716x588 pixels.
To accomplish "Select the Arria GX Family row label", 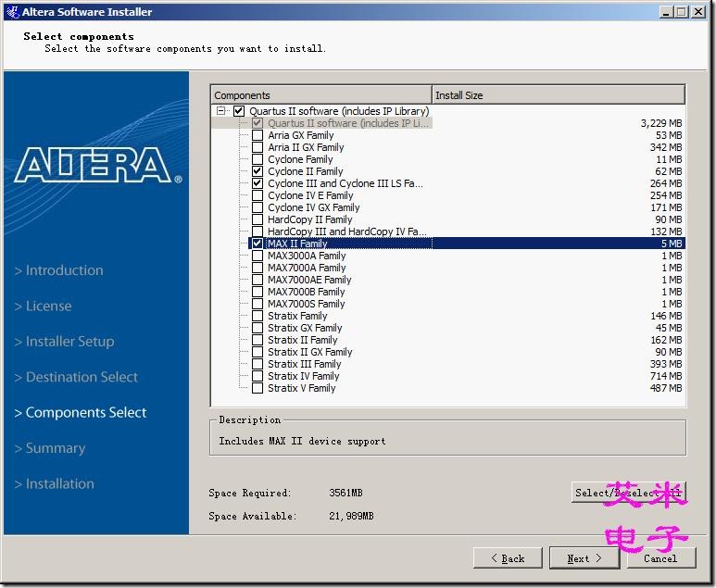I will 300,135.
